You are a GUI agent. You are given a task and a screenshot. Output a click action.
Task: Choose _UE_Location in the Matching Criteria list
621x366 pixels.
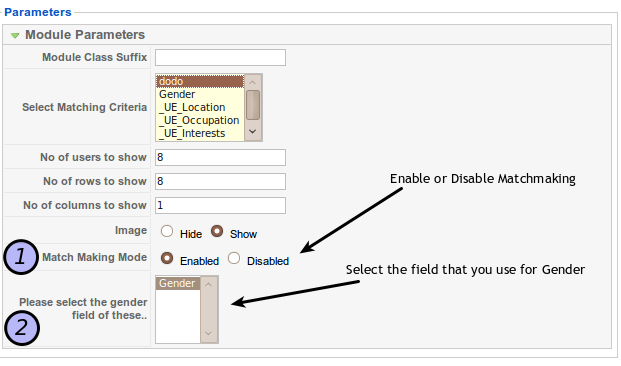tap(200, 107)
